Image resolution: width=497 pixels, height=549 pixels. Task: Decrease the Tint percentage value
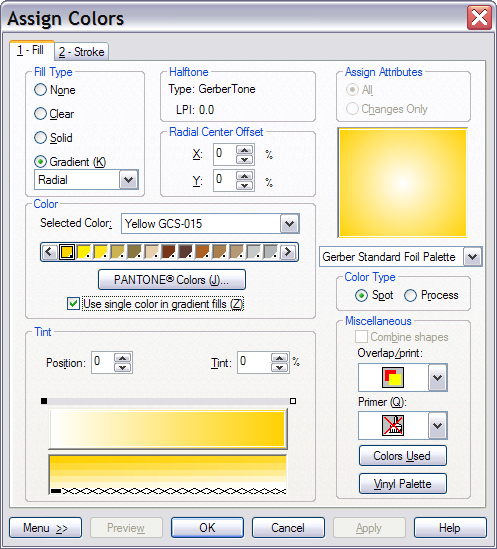pyautogui.click(x=279, y=367)
